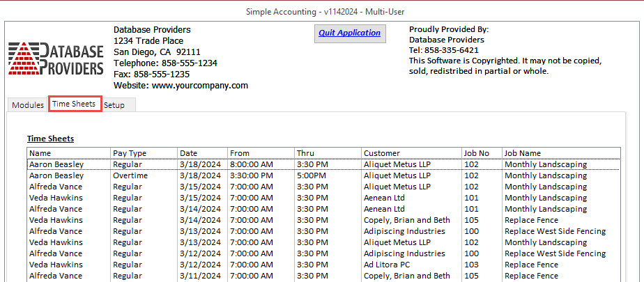Select the 3/11/2024 date cell

197,276
